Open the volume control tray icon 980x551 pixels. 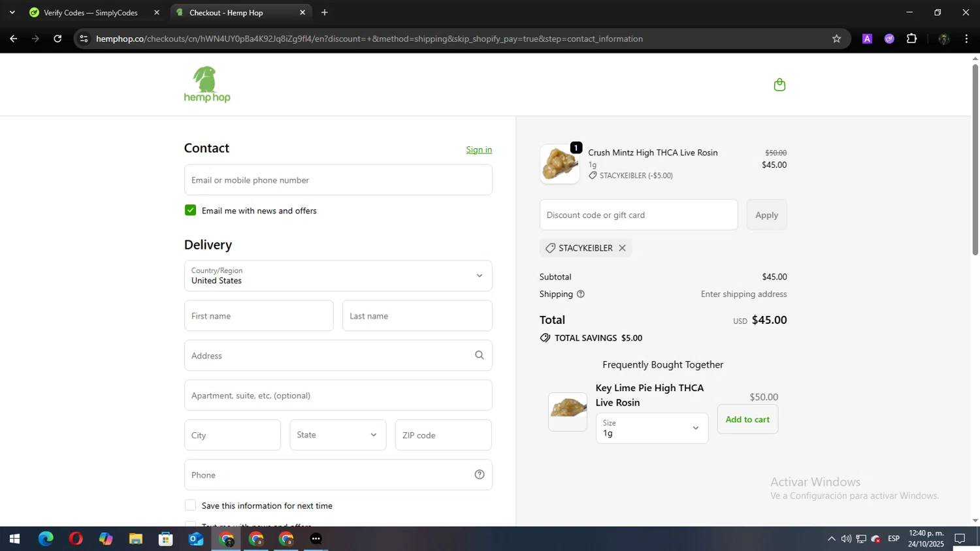click(x=846, y=539)
